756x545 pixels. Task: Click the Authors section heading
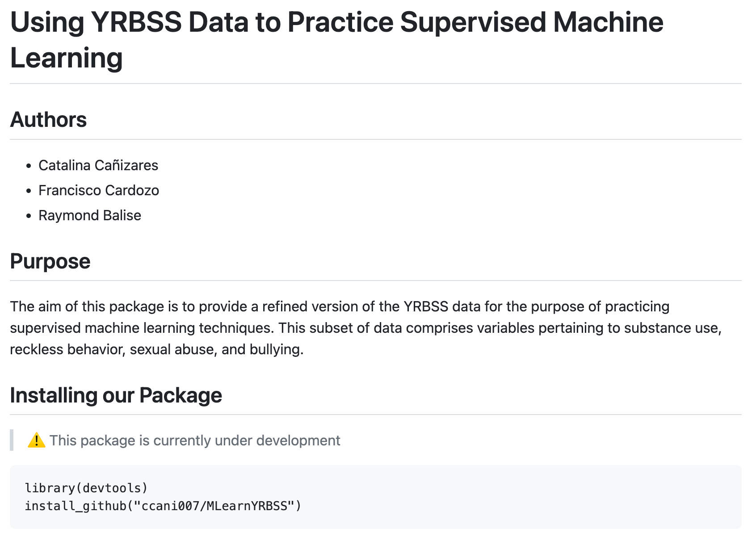[x=48, y=120]
